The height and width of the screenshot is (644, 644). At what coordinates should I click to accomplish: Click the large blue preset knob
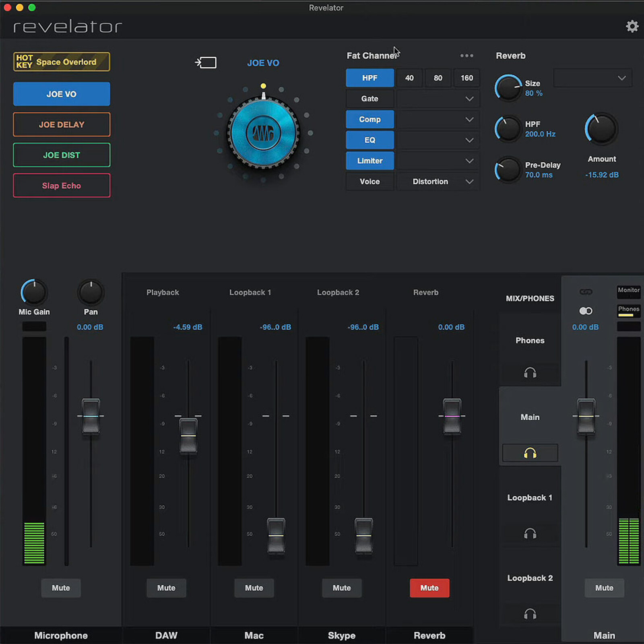(x=263, y=133)
